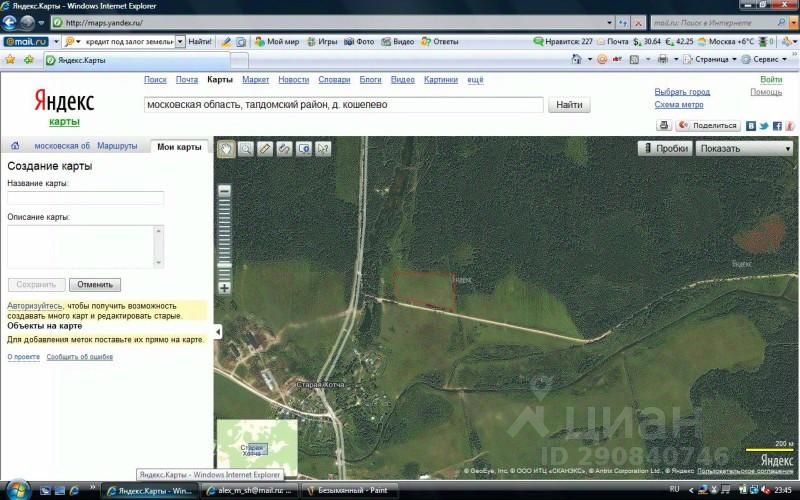Viewport: 800px width, 500px height.
Task: Open the Маркет service link
Action: coord(256,80)
